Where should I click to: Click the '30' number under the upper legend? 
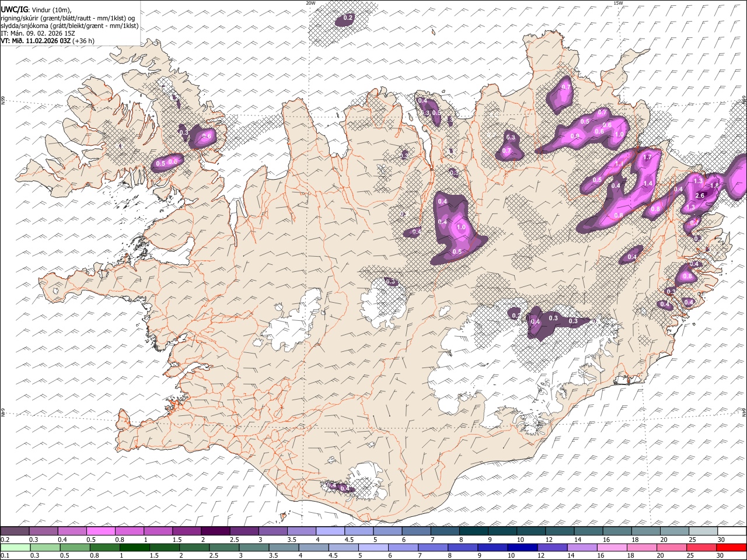[721, 540]
